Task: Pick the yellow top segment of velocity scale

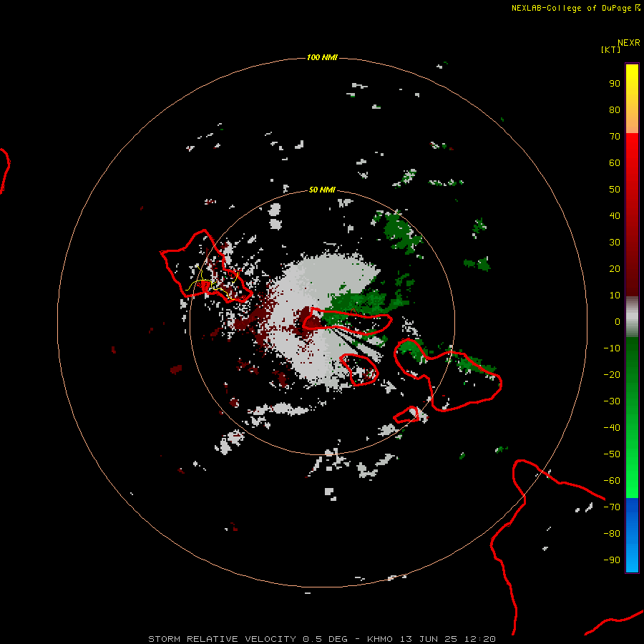Action: coord(632,99)
